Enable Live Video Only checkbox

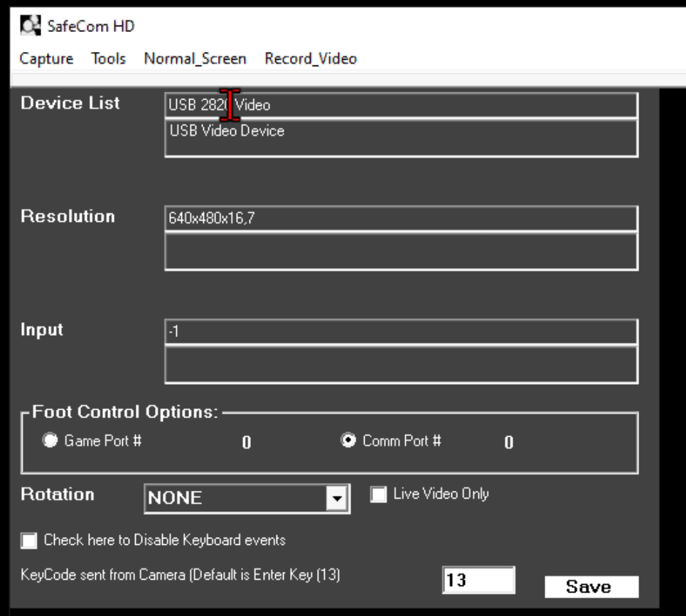coord(378,495)
